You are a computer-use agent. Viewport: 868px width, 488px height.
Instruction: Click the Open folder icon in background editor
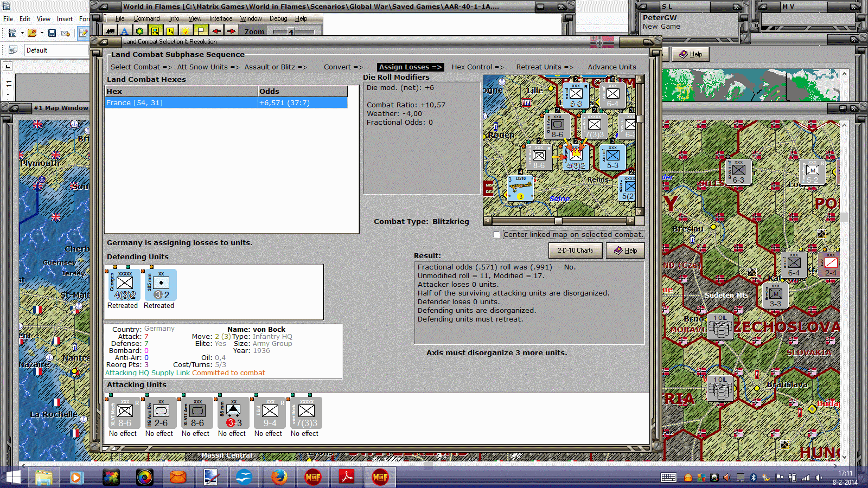pyautogui.click(x=32, y=33)
